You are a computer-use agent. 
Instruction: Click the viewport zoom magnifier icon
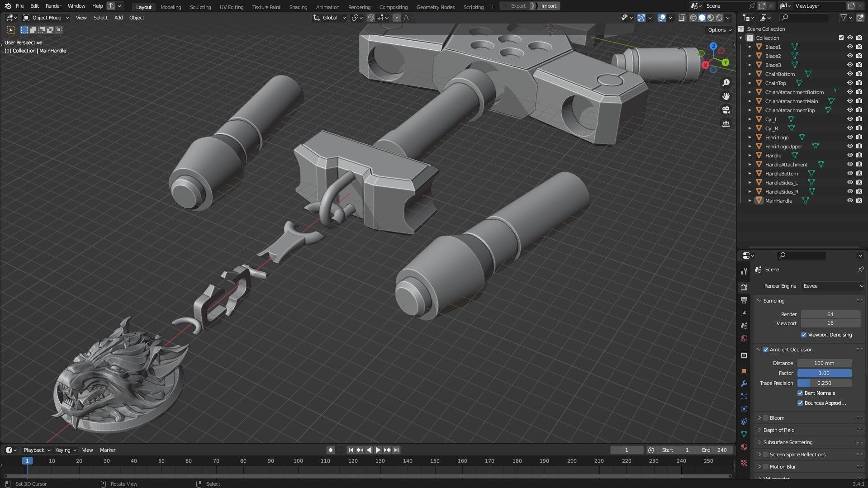726,83
